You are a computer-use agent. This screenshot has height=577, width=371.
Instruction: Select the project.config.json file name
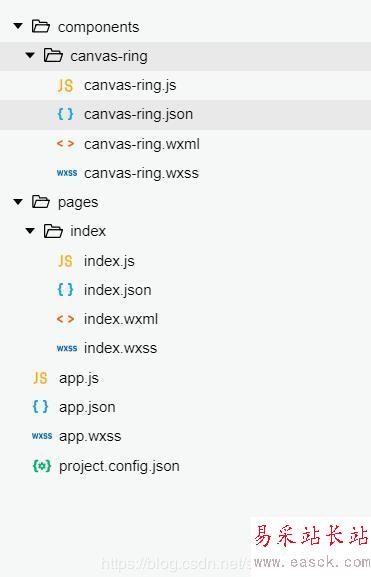pyautogui.click(x=119, y=467)
